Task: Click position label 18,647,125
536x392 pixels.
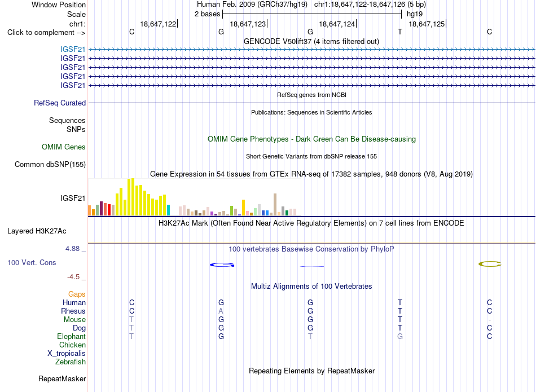Action: [427, 24]
